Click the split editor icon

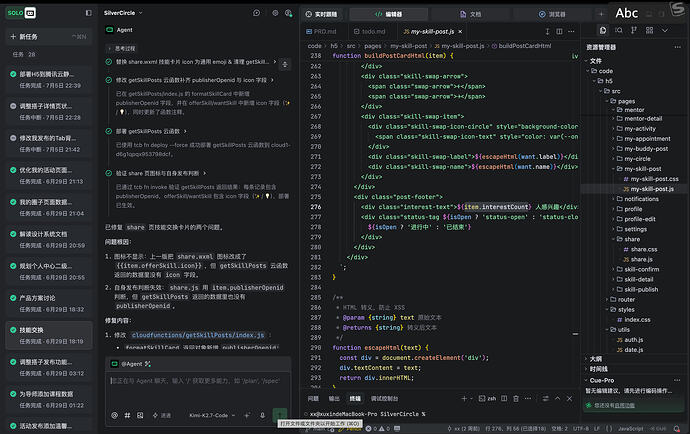[559, 31]
